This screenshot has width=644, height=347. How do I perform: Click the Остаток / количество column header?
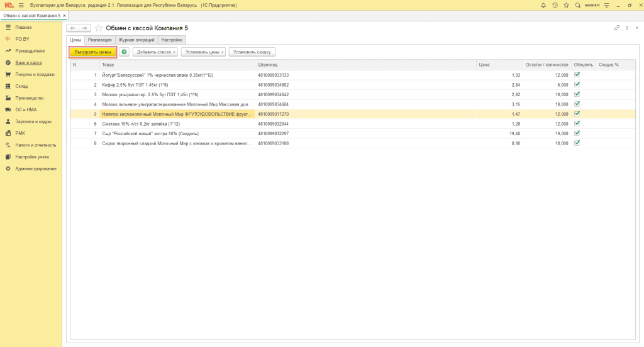pos(547,65)
